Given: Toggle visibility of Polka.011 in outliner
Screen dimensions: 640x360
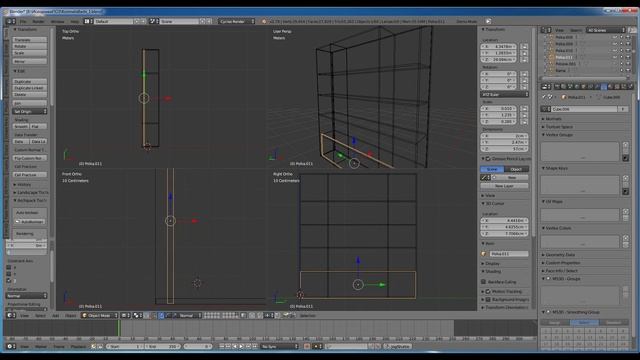Looking at the screenshot, I should click(615, 58).
